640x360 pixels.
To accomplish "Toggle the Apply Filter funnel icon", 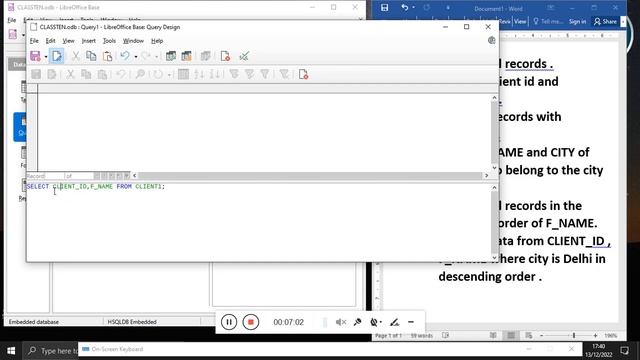I will [x=249, y=74].
